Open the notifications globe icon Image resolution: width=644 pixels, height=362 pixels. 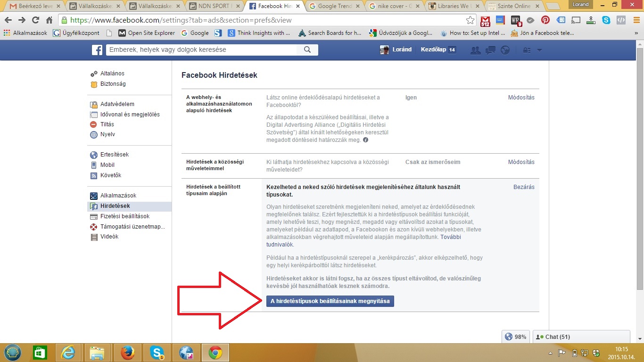click(x=505, y=50)
